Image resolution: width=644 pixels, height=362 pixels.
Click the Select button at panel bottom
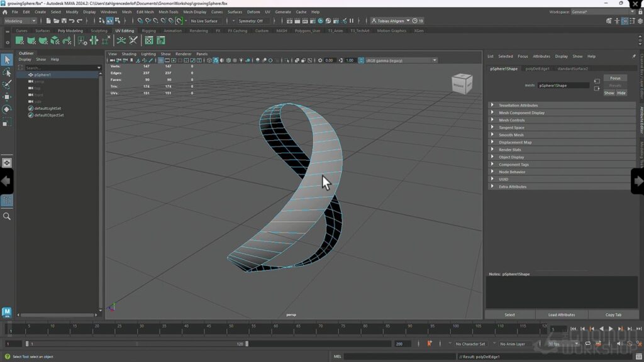point(509,315)
